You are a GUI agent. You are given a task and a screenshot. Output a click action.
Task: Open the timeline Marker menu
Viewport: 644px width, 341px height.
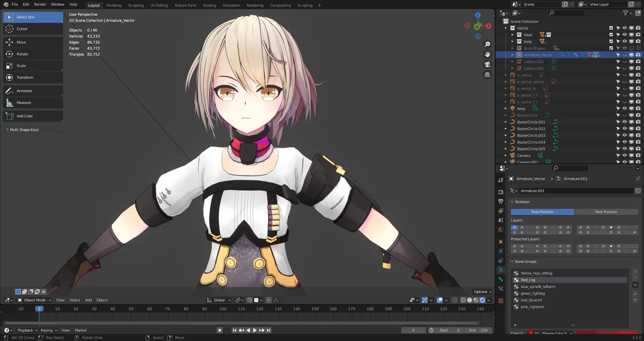(80, 330)
